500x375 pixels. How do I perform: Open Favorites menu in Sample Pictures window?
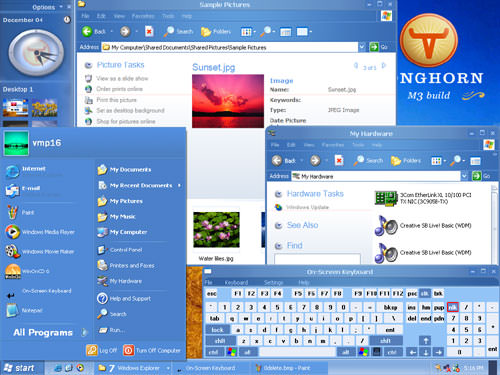tap(143, 16)
